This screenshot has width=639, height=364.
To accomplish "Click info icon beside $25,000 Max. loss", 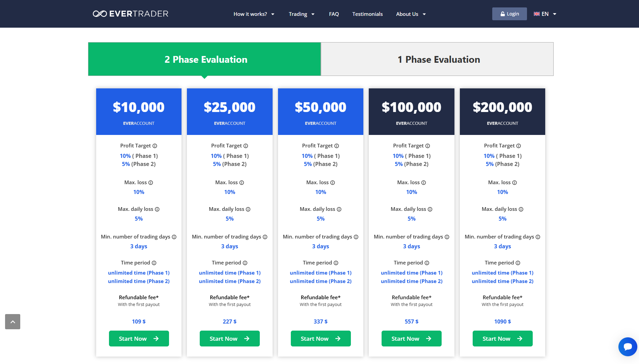I will tap(242, 183).
